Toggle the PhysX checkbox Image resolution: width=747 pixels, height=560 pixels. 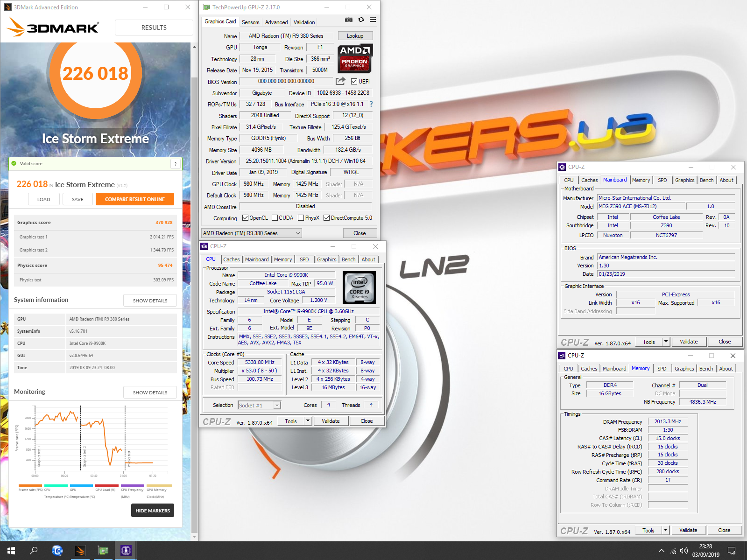coord(301,218)
